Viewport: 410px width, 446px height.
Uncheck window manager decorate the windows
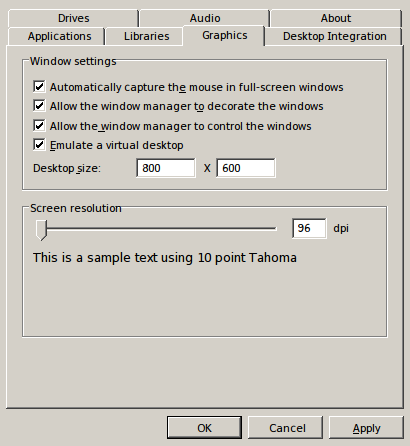[39, 106]
